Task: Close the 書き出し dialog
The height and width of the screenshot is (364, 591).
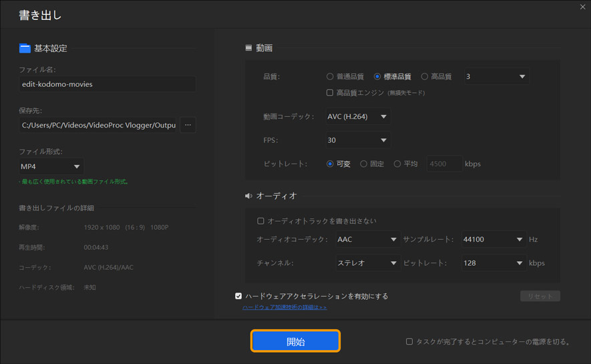Action: point(582,7)
